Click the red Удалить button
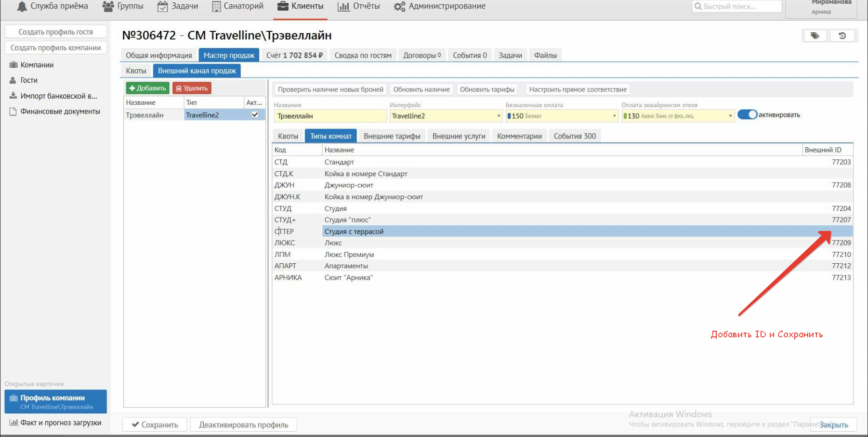 pos(192,88)
